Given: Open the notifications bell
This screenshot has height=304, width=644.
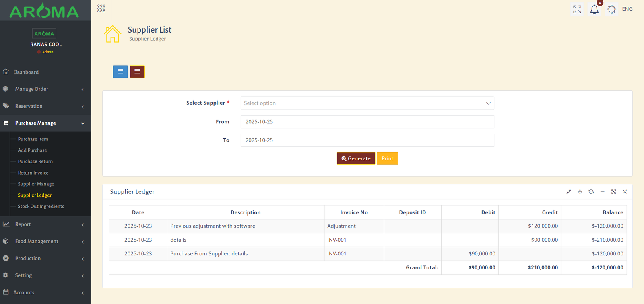Looking at the screenshot, I should [594, 9].
